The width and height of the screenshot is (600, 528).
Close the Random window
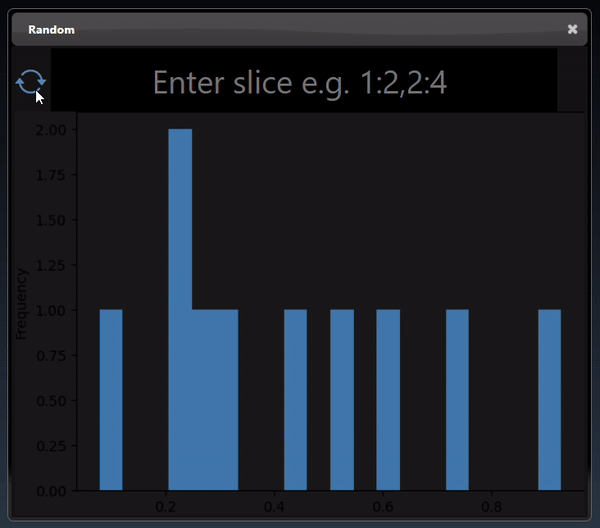coord(572,29)
